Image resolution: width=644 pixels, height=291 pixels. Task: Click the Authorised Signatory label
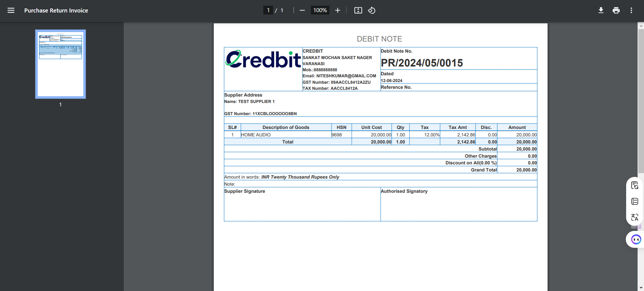pyautogui.click(x=404, y=191)
